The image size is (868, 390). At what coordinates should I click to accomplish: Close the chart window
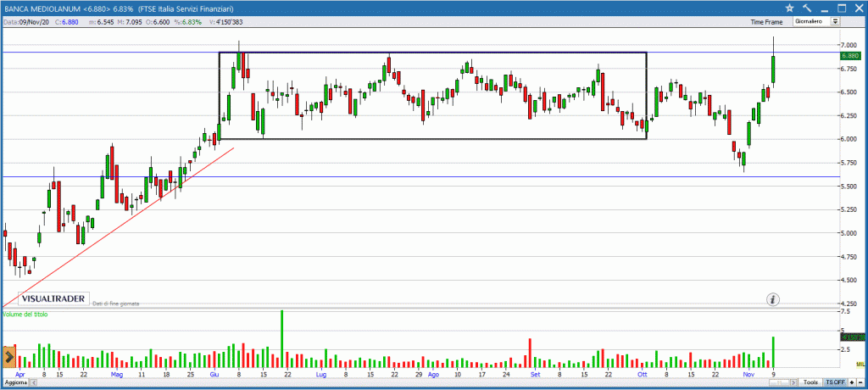pyautogui.click(x=859, y=8)
